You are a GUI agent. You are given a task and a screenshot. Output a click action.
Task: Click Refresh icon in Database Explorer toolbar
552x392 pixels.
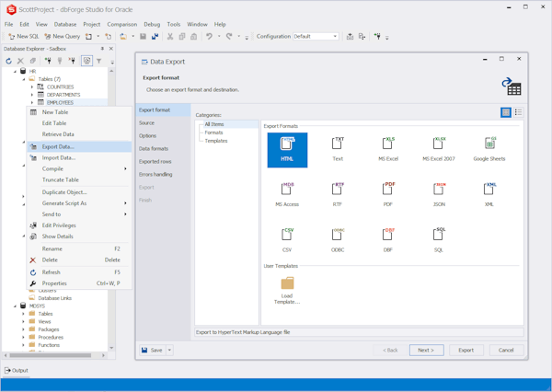(x=9, y=62)
